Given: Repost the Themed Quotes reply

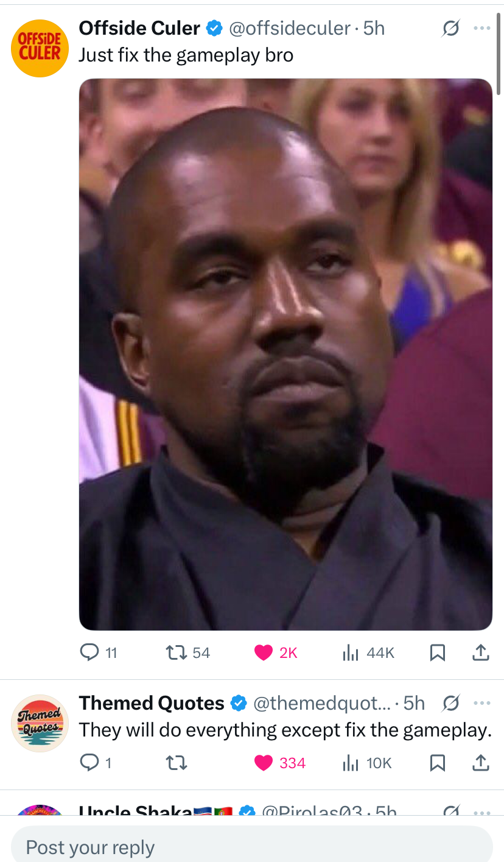Looking at the screenshot, I should pyautogui.click(x=177, y=763).
